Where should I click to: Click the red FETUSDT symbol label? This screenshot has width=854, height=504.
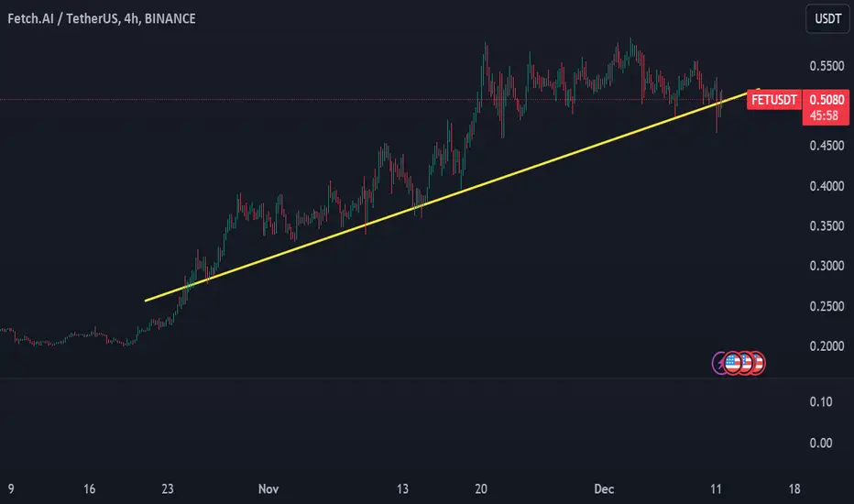coord(774,100)
